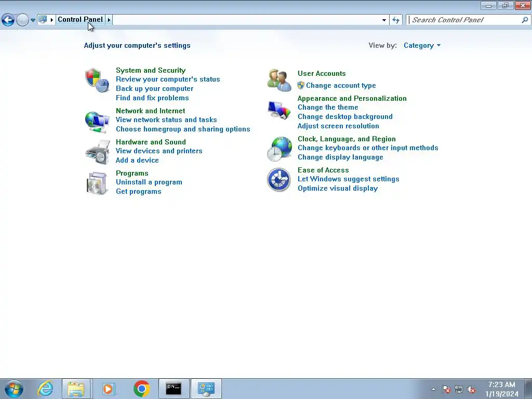The height and width of the screenshot is (399, 532).
Task: Open Clock, Language, and Region heading
Action: (x=347, y=139)
